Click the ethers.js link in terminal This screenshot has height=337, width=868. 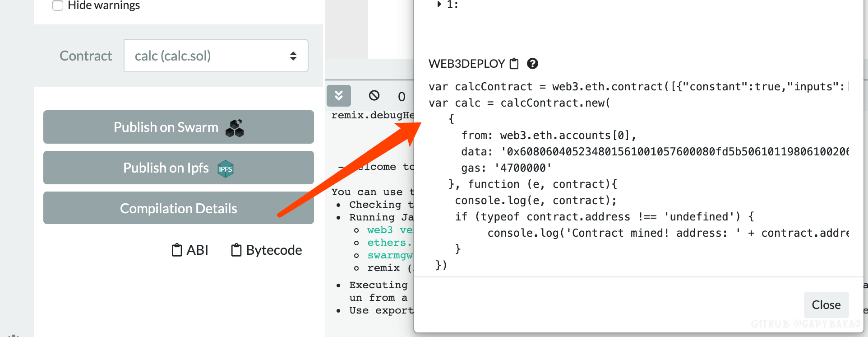click(389, 243)
